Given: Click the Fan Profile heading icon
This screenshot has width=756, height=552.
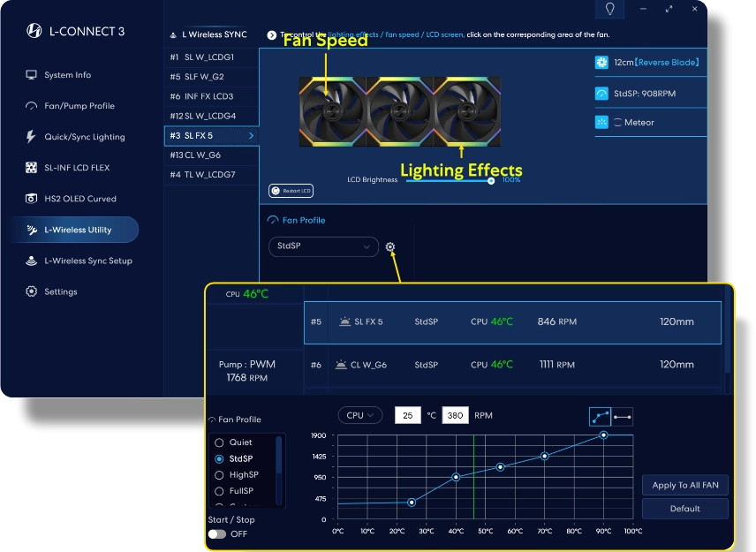Looking at the screenshot, I should 273,220.
